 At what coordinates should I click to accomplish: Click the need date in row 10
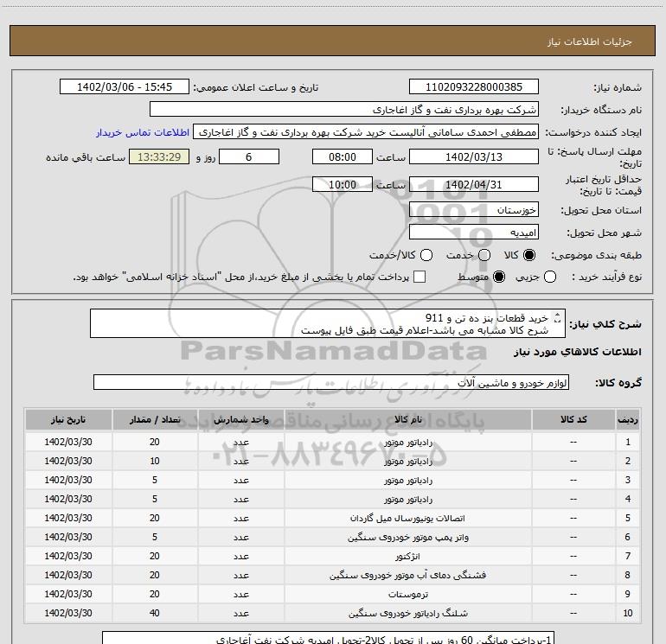point(68,614)
